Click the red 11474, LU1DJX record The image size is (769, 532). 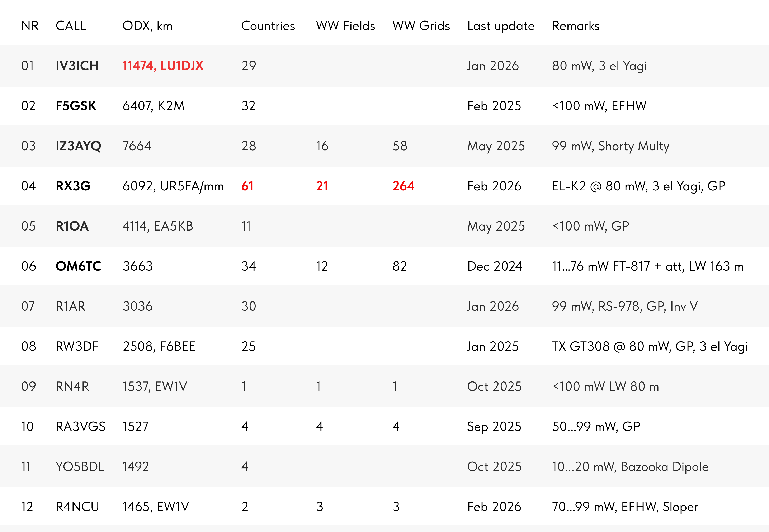(163, 66)
